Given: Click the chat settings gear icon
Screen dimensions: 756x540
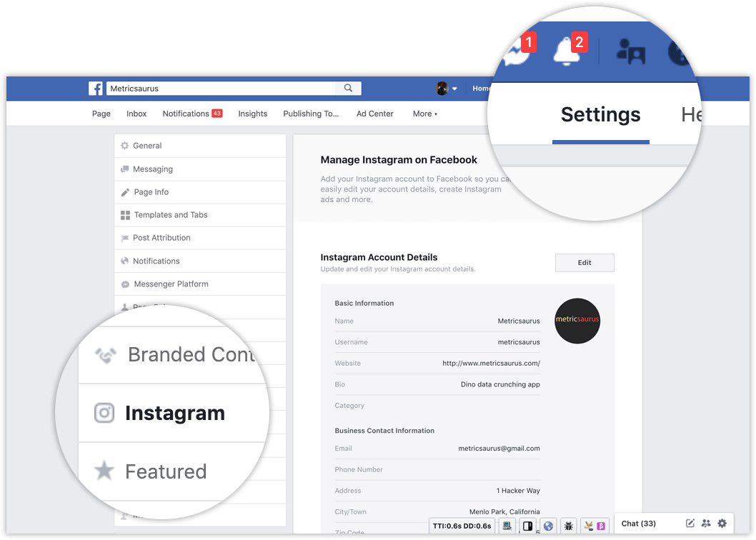Looking at the screenshot, I should 722,523.
